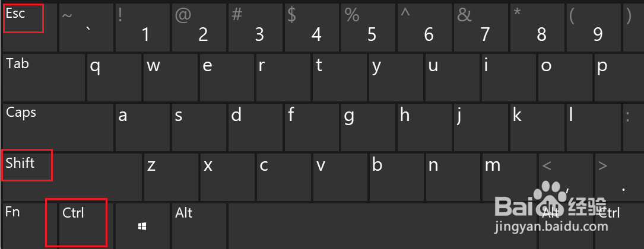Toggle the left Shift key

point(72,177)
